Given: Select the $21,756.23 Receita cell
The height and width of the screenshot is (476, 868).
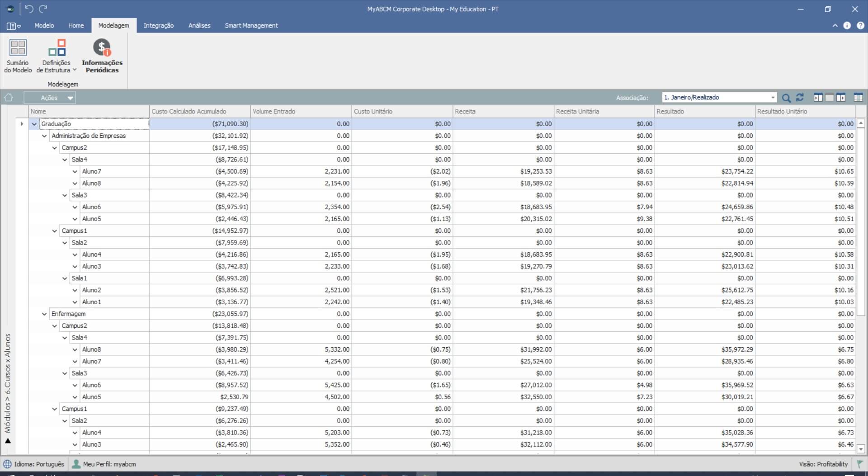Looking at the screenshot, I should pyautogui.click(x=503, y=290).
